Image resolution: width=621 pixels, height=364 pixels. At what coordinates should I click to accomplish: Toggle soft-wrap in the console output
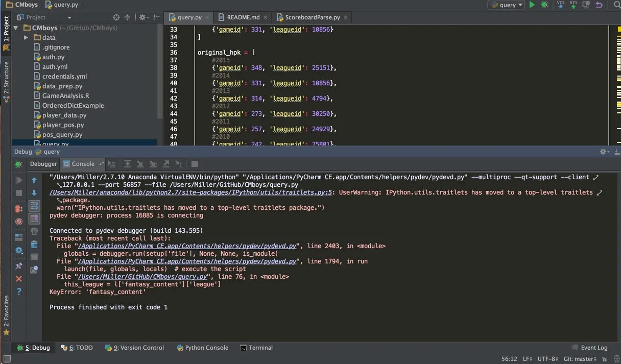(34, 206)
